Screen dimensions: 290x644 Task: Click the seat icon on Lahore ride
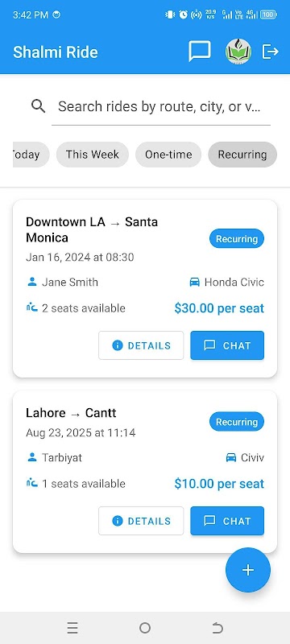click(32, 482)
